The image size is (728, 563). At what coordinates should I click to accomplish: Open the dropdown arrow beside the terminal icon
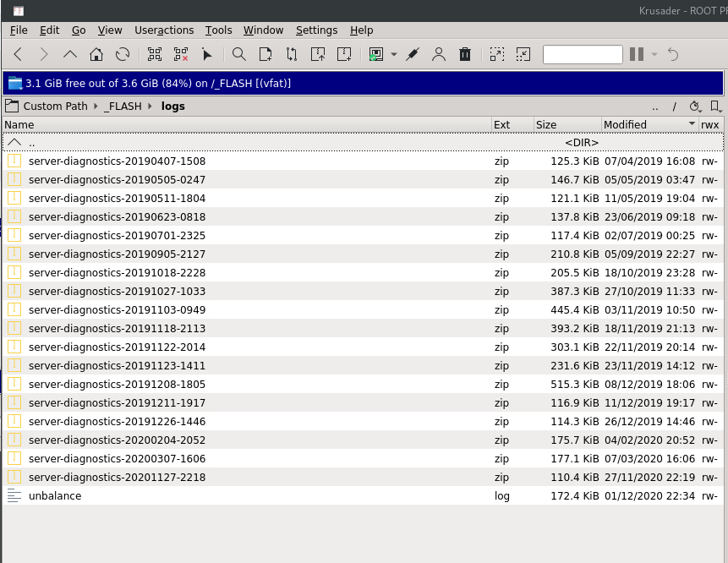tap(394, 54)
